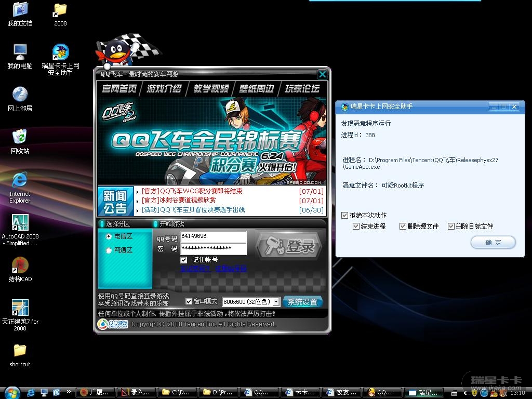Select the 我的电脑 desktop icon
Viewport: 532px width, 399px height.
pos(20,56)
